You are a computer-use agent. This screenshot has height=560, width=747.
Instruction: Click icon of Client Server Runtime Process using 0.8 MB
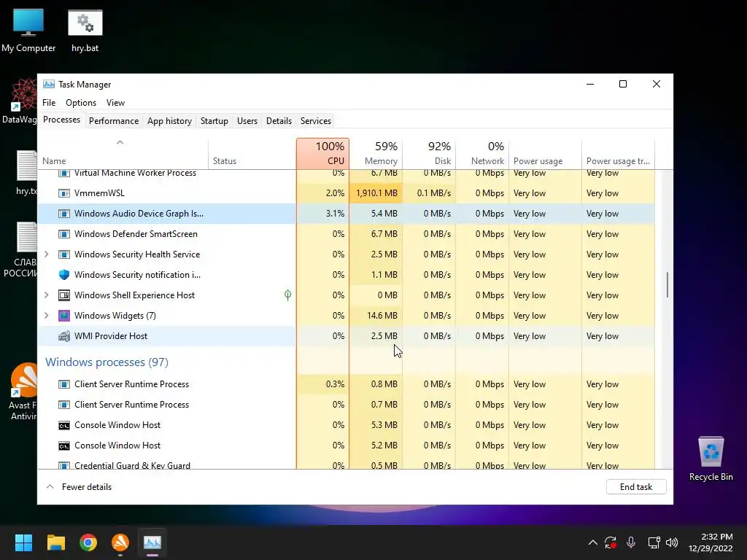pos(64,384)
